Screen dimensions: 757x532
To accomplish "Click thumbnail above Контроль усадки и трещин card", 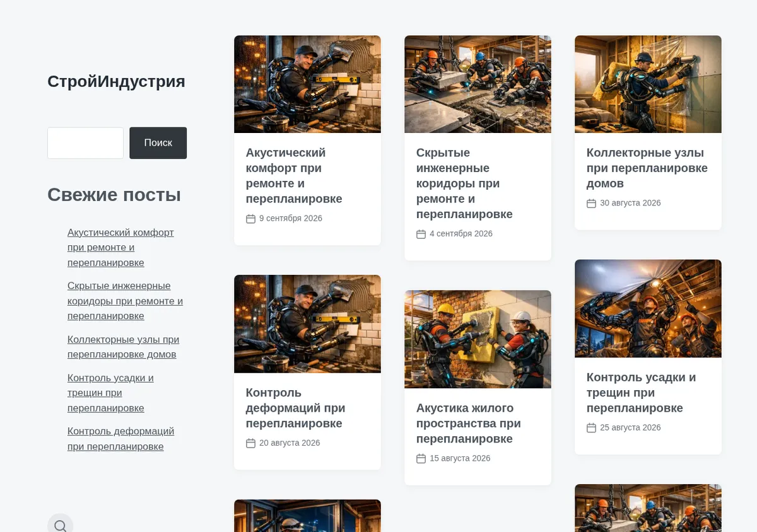I will click(648, 308).
